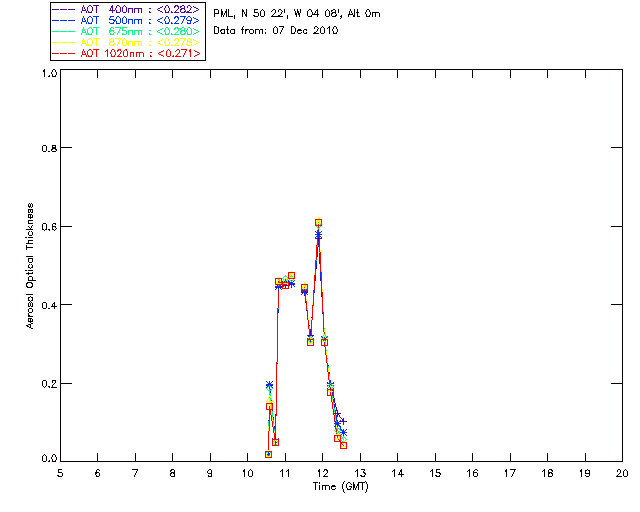Click the 'Data from: 07 Dec 2010' label
640x512 pixels.
click(x=276, y=30)
